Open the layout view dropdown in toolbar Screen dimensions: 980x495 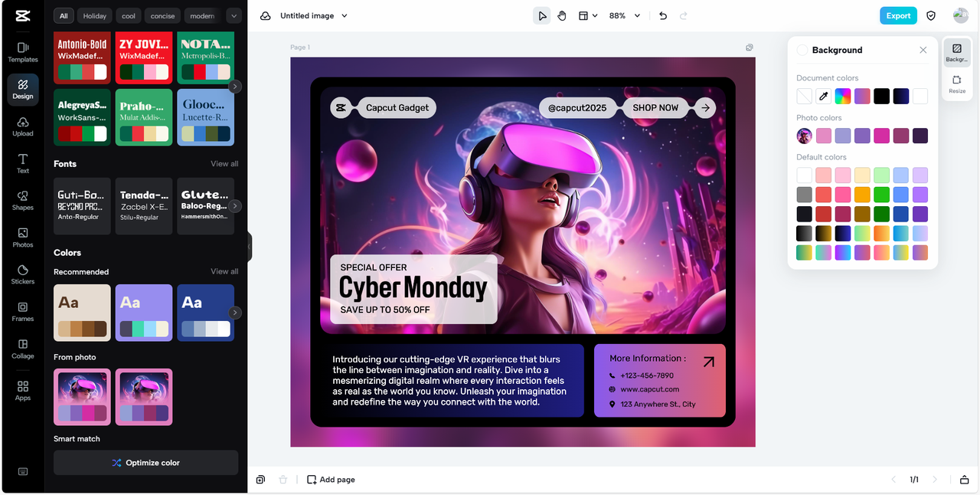point(587,15)
